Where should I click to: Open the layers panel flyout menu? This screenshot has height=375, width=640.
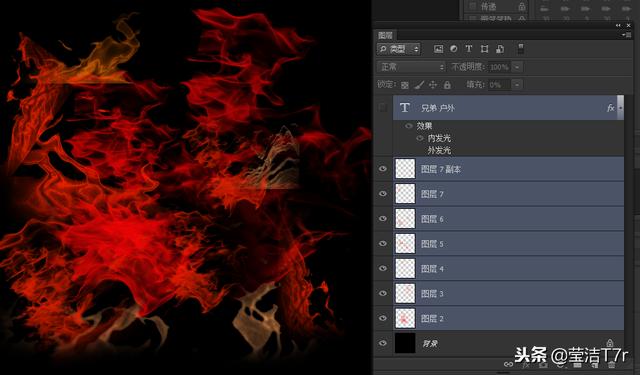626,35
